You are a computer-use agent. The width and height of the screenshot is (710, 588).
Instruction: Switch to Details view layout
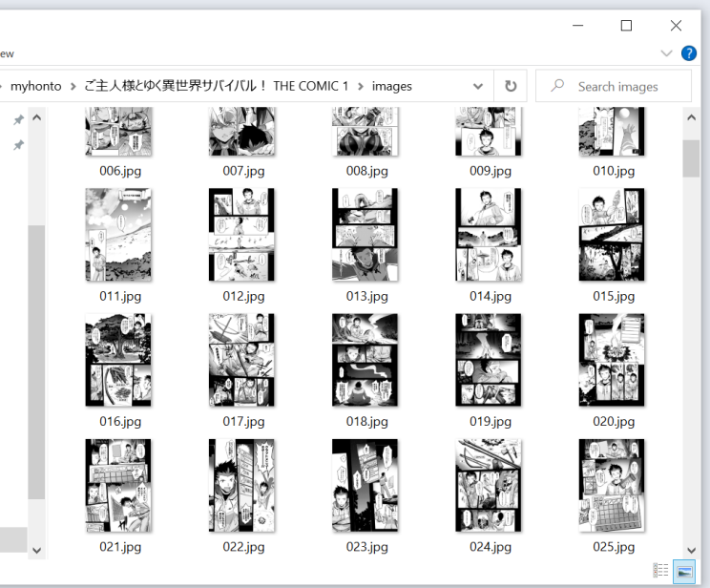pos(660,570)
